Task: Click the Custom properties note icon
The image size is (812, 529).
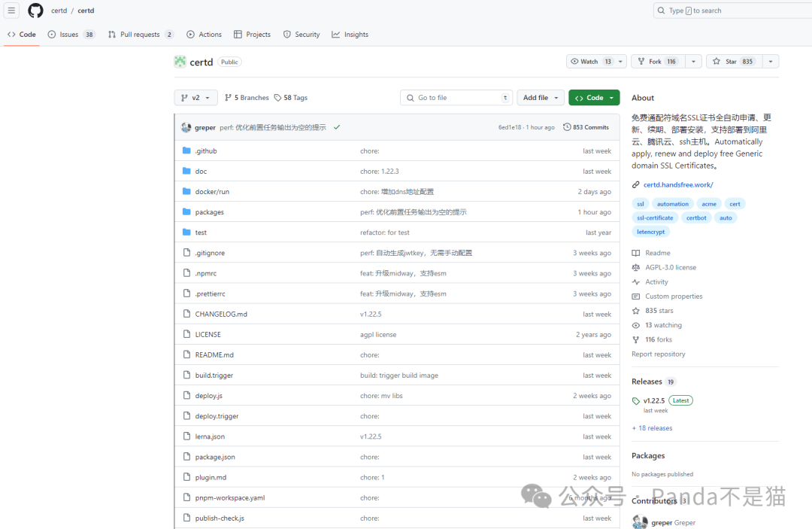Action: (635, 296)
